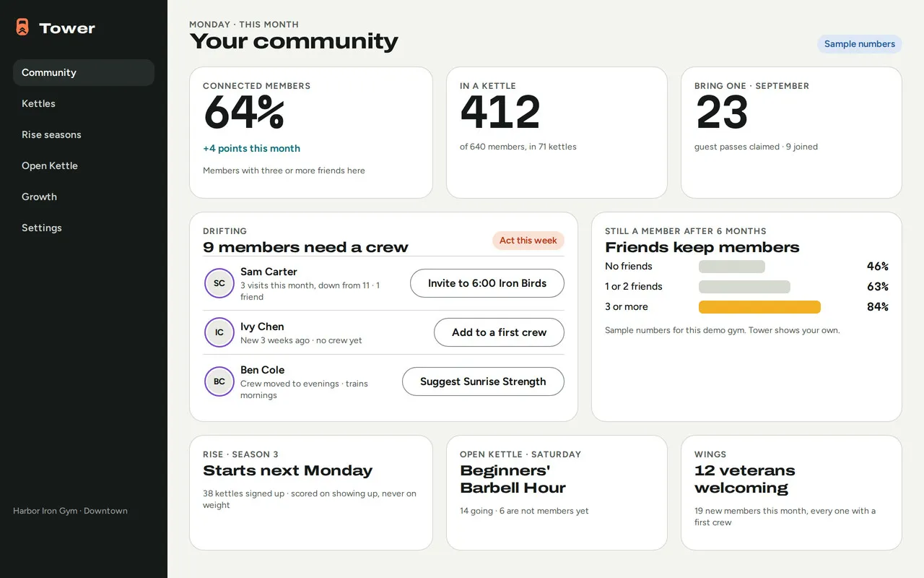Click the Sample numbers badge

[x=860, y=44]
